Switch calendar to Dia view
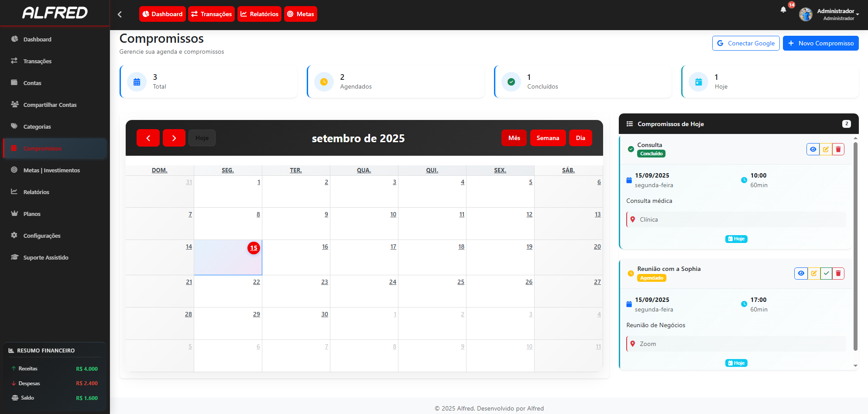Viewport: 868px width, 414px height. (580, 138)
